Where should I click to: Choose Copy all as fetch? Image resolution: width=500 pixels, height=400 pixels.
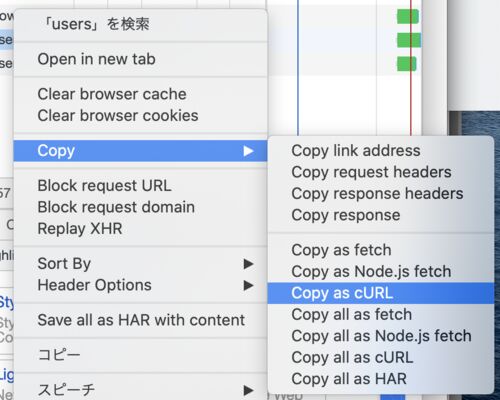381,314
